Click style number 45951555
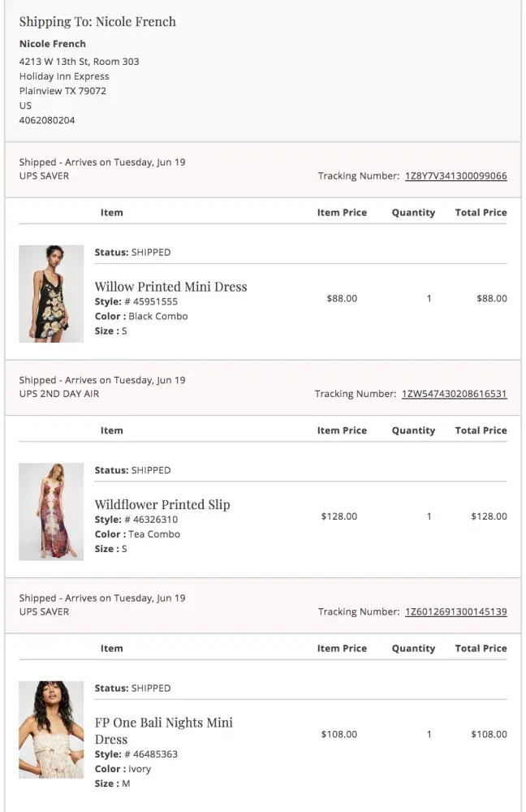This screenshot has width=526, height=812. click(x=155, y=302)
